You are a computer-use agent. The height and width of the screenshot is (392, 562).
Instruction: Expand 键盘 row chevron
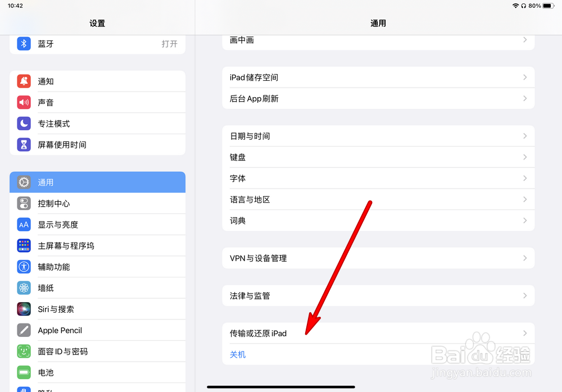pos(525,157)
